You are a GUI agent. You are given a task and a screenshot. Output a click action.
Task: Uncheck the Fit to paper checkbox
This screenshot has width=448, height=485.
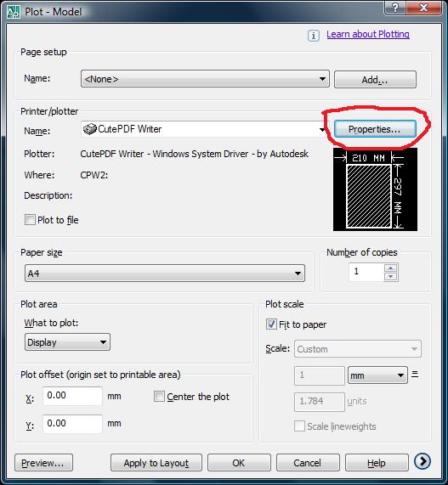point(271,324)
